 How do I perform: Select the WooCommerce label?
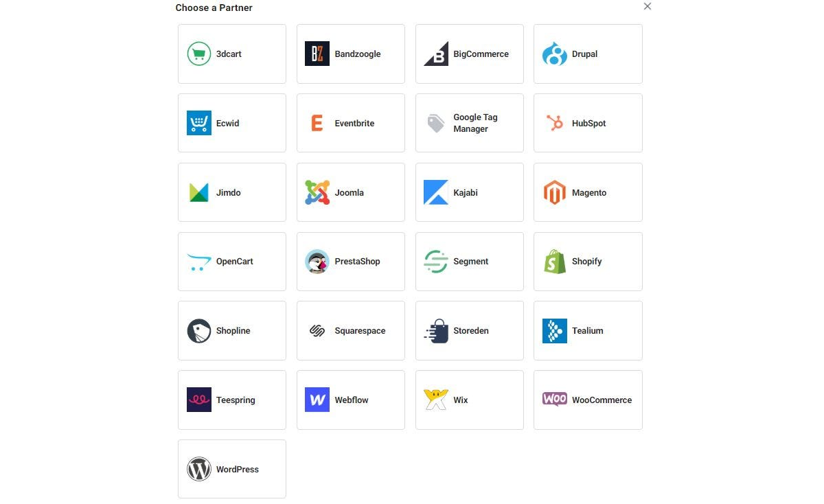click(x=602, y=400)
